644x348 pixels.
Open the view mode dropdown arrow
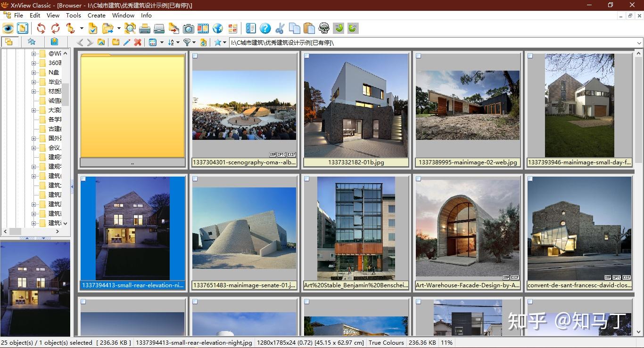pyautogui.click(x=162, y=42)
